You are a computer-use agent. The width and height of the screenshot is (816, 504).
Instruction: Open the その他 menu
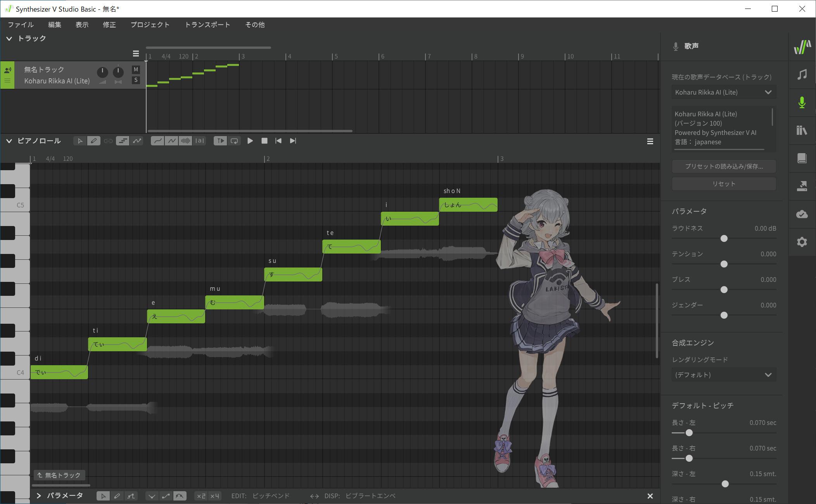tap(255, 25)
